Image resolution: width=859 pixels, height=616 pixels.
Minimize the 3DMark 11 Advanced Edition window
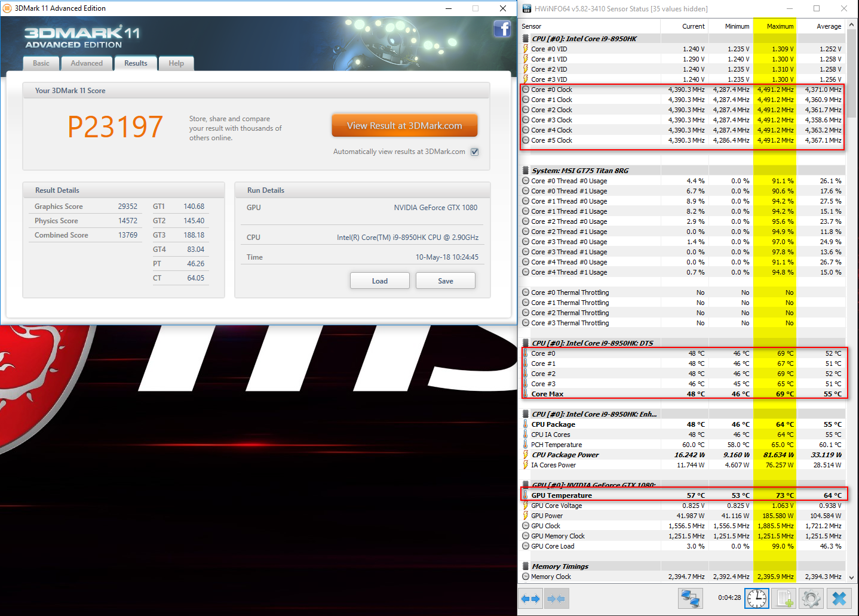pyautogui.click(x=449, y=8)
